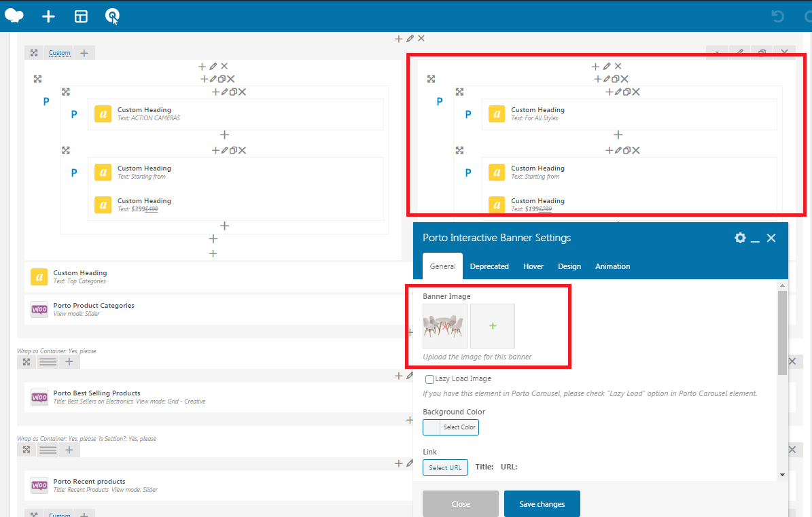Open the Templates layout icon

81,16
